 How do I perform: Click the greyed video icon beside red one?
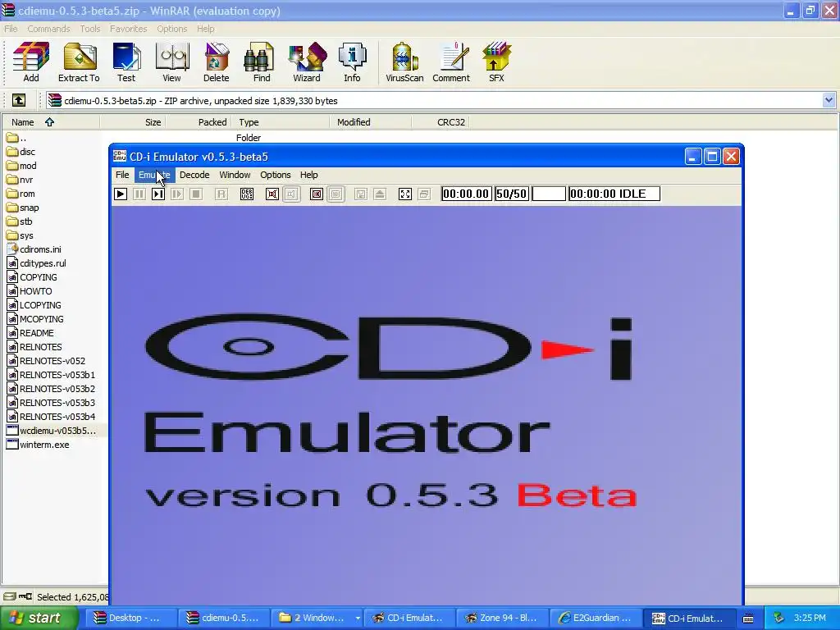336,194
